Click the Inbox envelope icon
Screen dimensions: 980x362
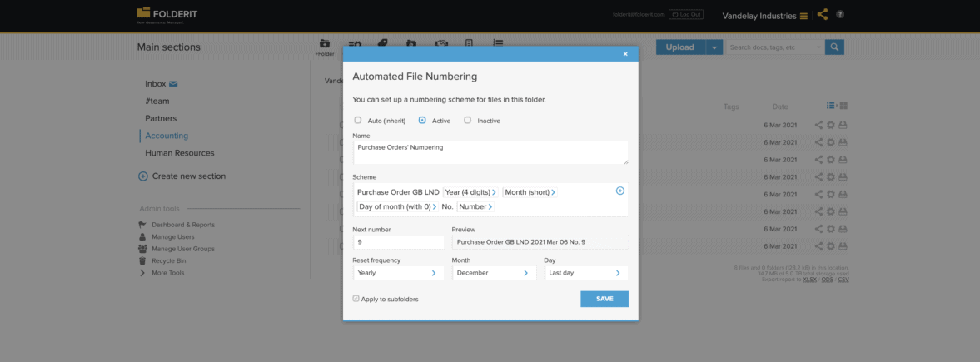[173, 83]
